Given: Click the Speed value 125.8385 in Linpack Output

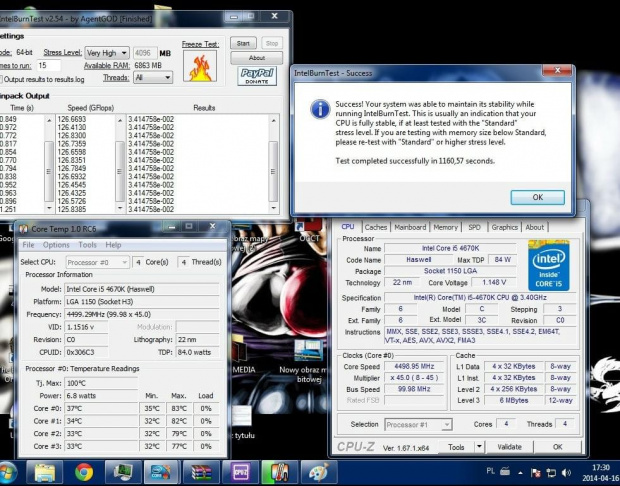Looking at the screenshot, I should [x=72, y=209].
